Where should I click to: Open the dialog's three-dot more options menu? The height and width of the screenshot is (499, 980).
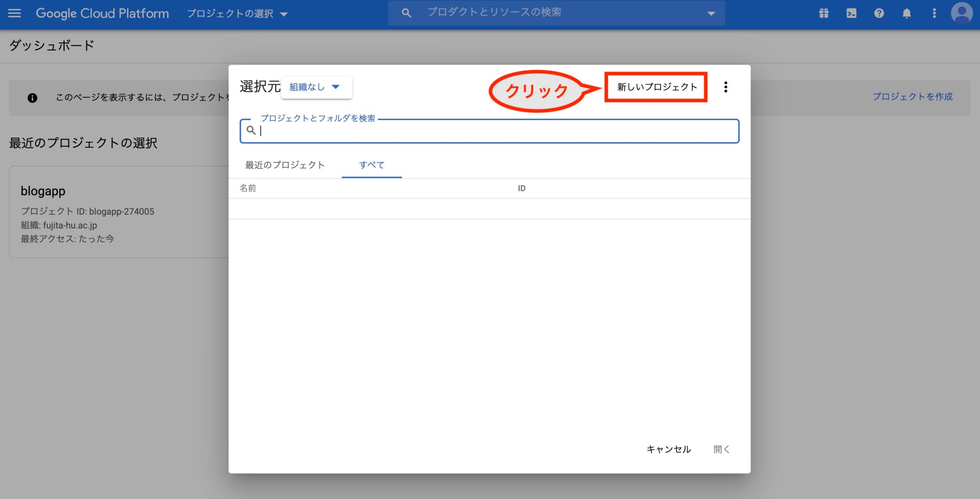click(726, 87)
